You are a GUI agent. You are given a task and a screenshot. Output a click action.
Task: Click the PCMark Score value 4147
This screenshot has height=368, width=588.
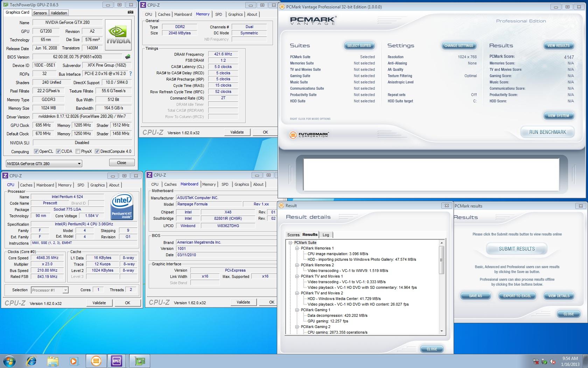click(x=569, y=57)
